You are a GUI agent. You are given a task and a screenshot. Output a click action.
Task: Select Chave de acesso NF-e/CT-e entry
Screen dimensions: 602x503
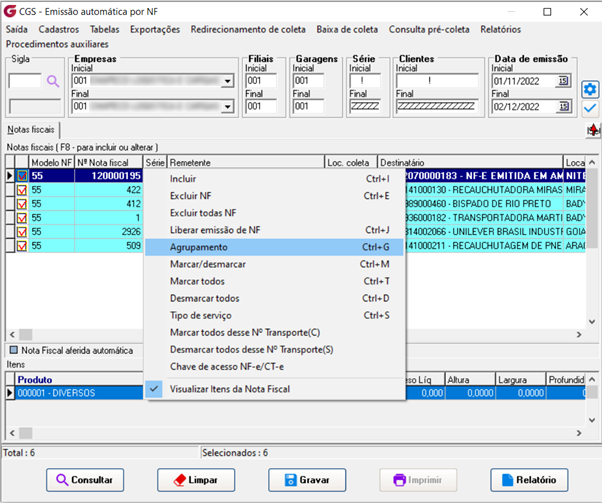(x=275, y=367)
